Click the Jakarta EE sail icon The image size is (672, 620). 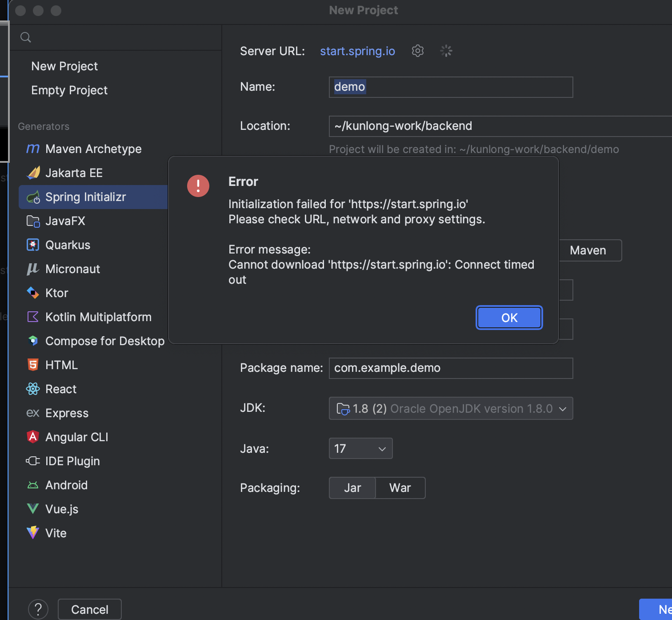[x=33, y=173]
